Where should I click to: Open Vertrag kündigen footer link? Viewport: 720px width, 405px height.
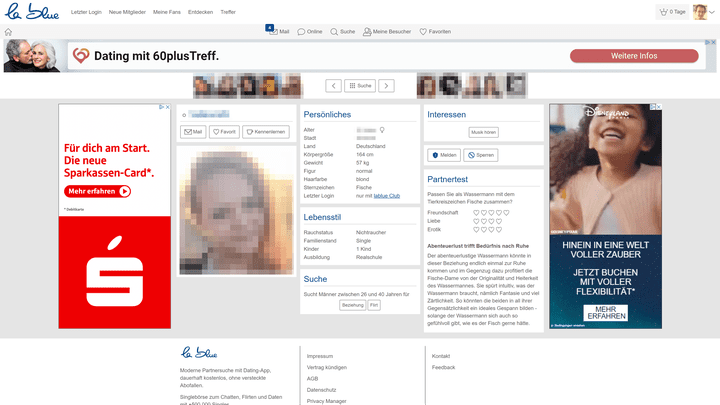[x=326, y=367]
